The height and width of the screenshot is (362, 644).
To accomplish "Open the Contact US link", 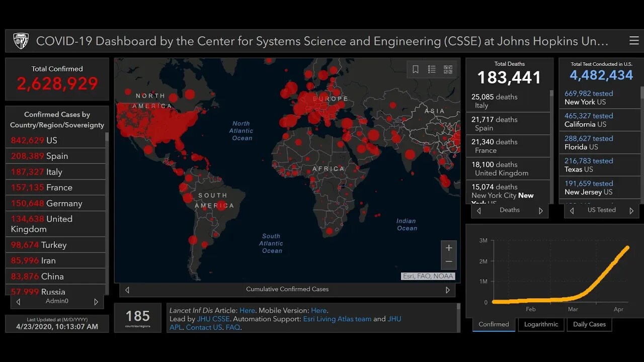I will coord(204,327).
